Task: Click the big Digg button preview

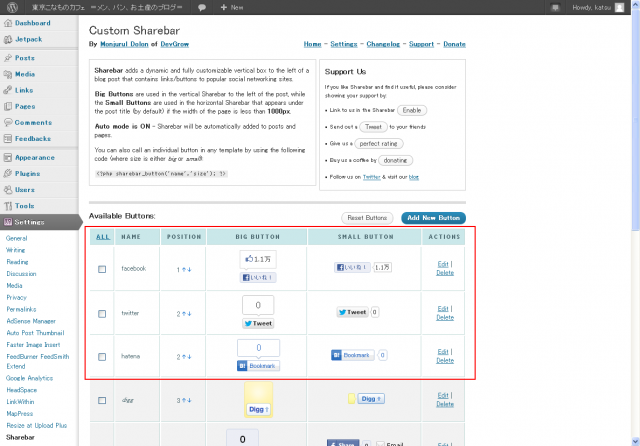Action: point(258,409)
